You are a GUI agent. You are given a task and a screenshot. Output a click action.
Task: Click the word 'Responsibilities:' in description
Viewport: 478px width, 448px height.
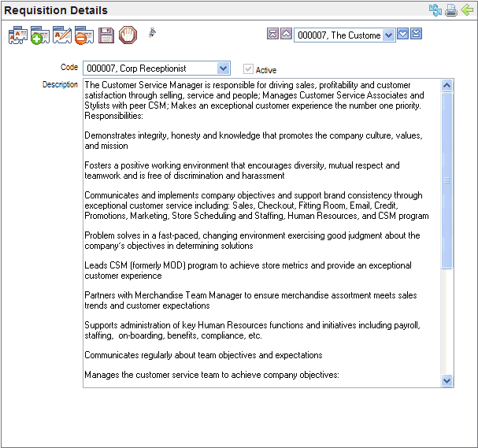[x=113, y=116]
